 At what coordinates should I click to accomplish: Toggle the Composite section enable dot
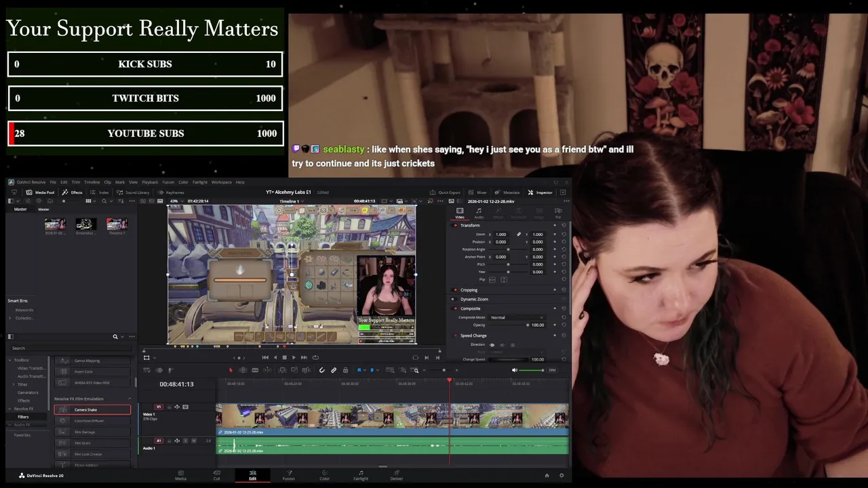(x=456, y=308)
